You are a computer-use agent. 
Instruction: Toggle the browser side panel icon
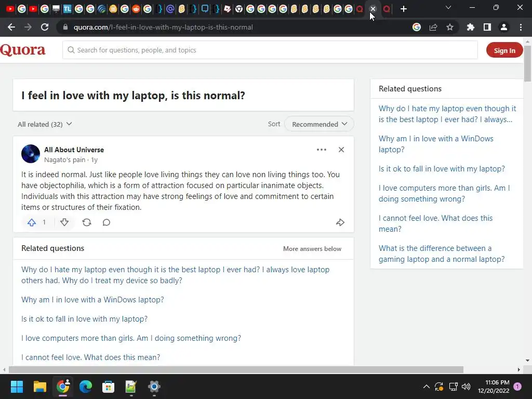[x=487, y=27]
